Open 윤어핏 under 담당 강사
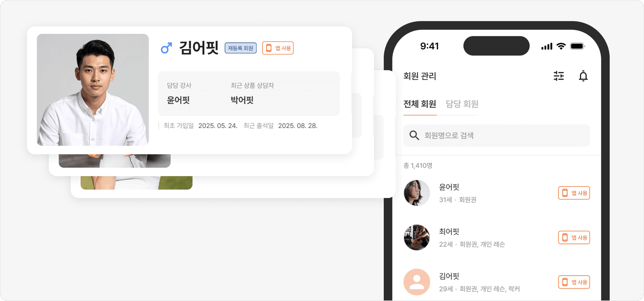644x301 pixels. 178,100
